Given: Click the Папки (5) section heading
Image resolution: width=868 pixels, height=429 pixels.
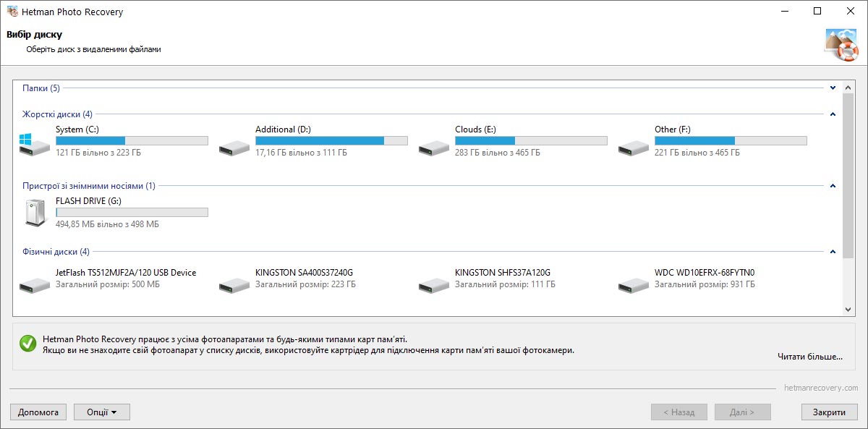Looking at the screenshot, I should [41, 88].
